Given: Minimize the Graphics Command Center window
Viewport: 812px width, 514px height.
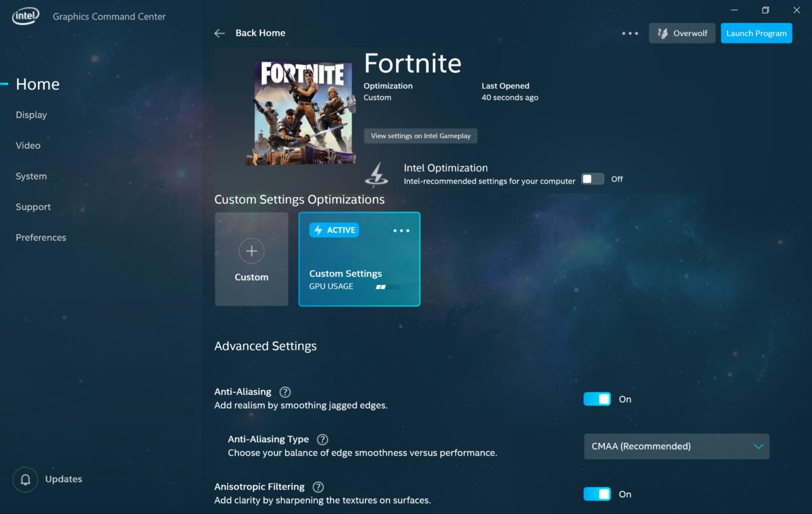Looking at the screenshot, I should tap(734, 10).
